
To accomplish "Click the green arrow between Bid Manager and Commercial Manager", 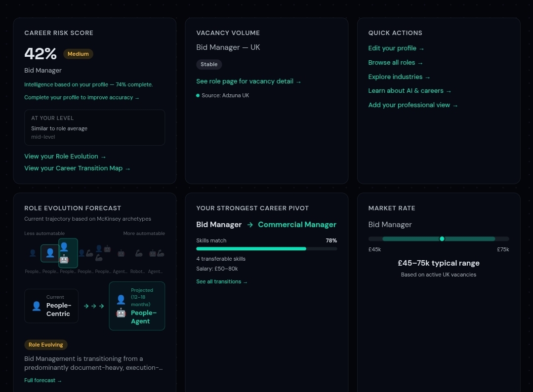I will [250, 225].
